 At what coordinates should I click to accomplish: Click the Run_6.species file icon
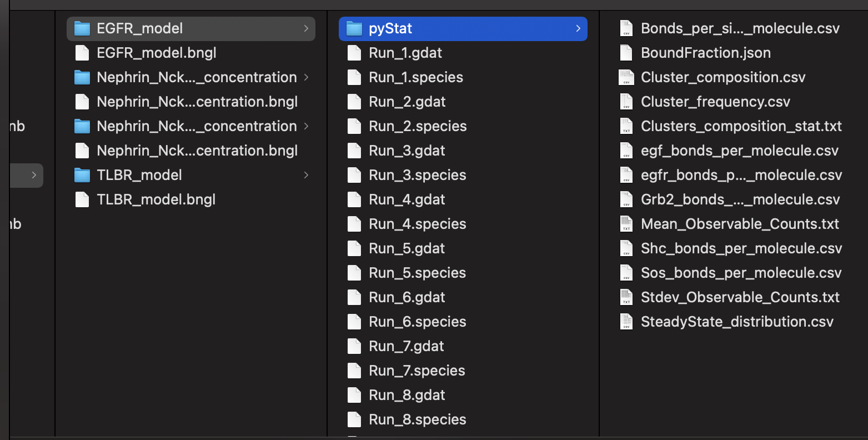pos(354,322)
